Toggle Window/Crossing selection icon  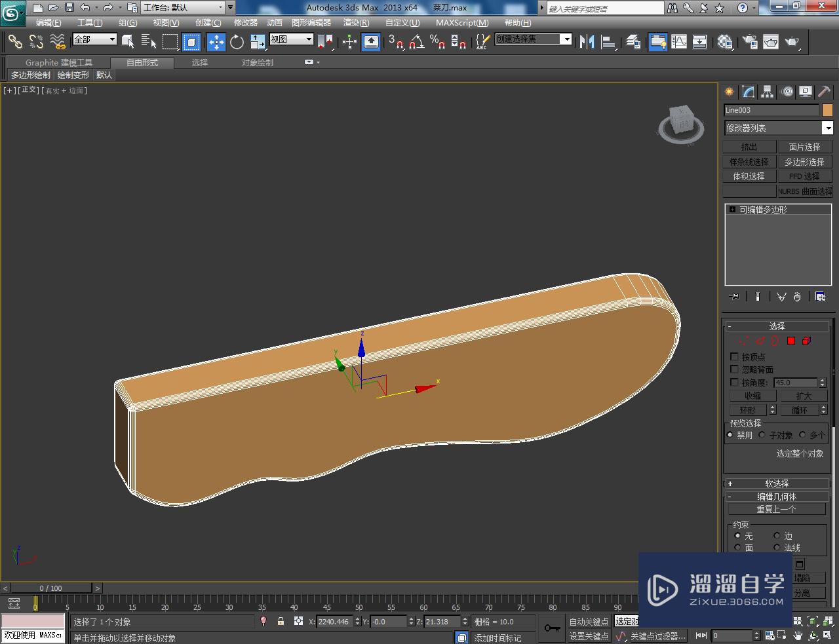click(191, 42)
